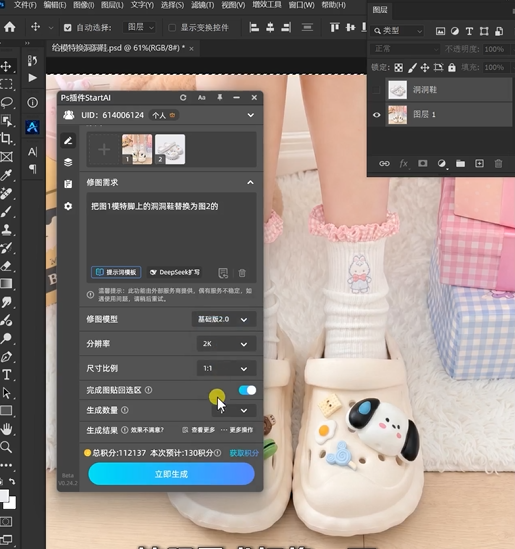Add a layer mask in Layers panel

point(423,164)
